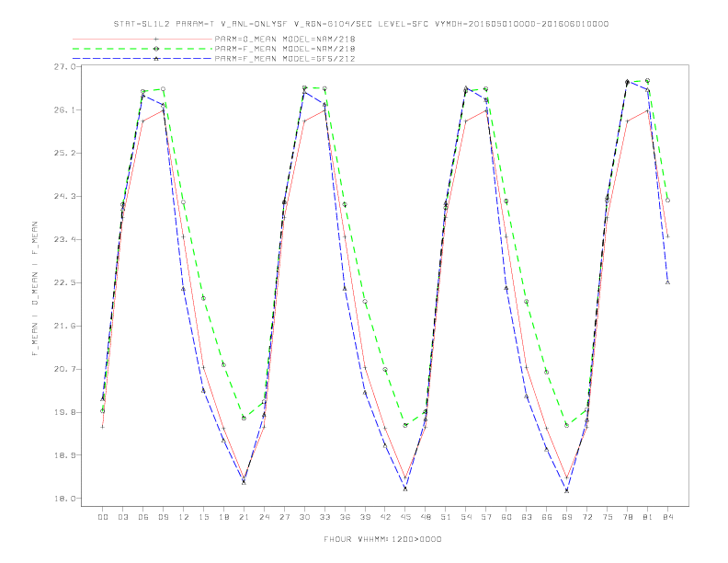
Task: Select legend entry PARM=O_MEAN MODEL=NAM/218
Action: [285, 39]
